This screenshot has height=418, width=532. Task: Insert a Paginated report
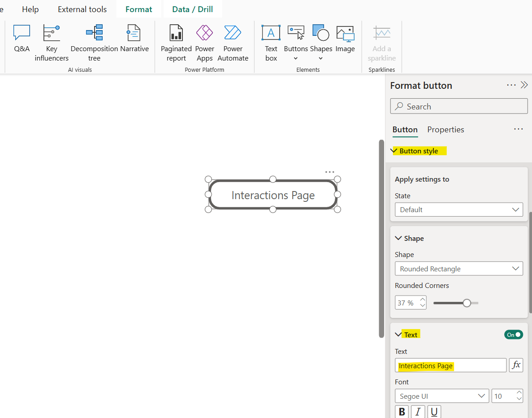coord(176,38)
